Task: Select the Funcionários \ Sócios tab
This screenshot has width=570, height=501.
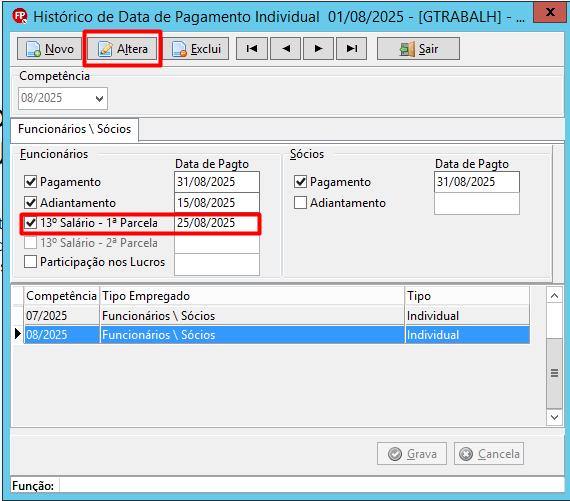Action: pos(75,129)
